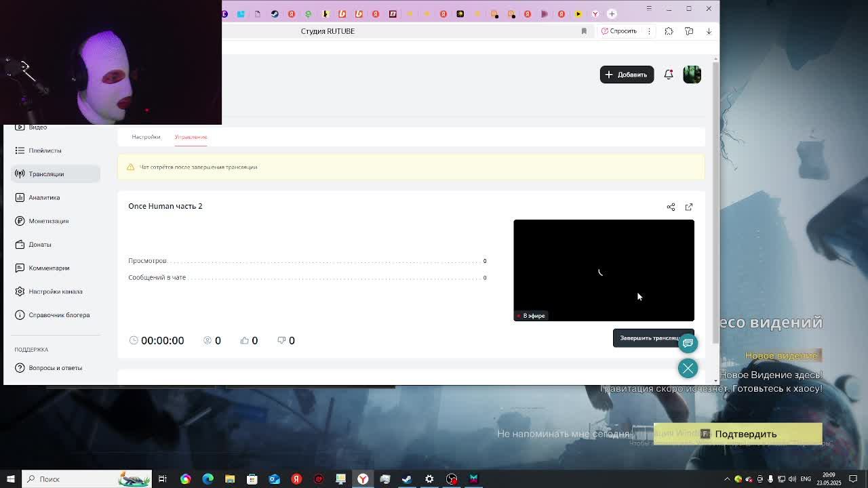Open OBS Studio from the taskbar
This screenshot has width=868, height=488.
(x=452, y=479)
